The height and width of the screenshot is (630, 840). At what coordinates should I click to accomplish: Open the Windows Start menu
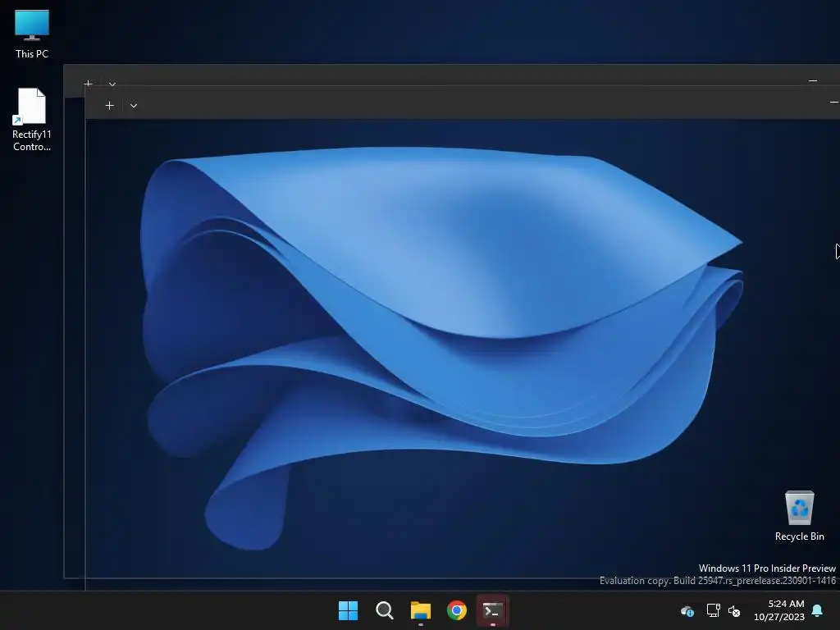348,610
